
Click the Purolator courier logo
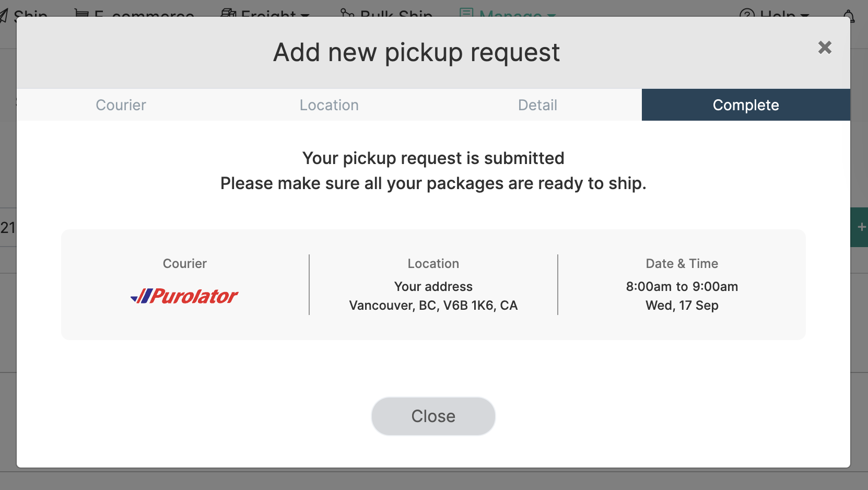(184, 296)
